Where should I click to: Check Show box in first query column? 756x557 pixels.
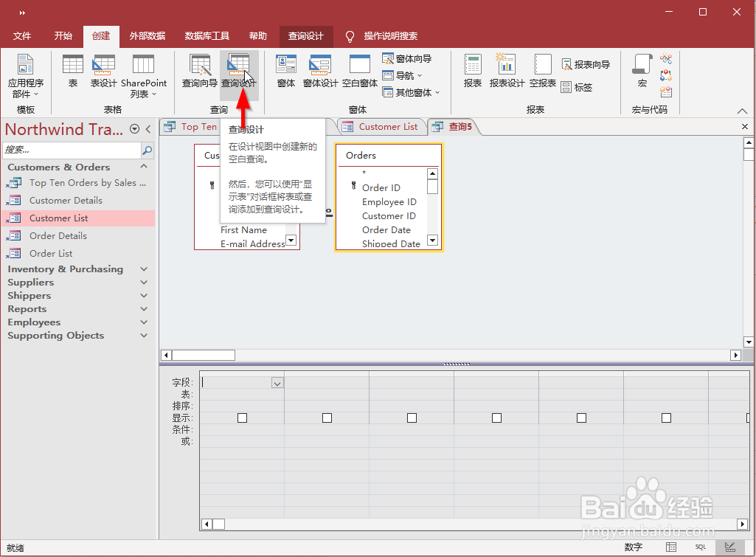[x=242, y=418]
